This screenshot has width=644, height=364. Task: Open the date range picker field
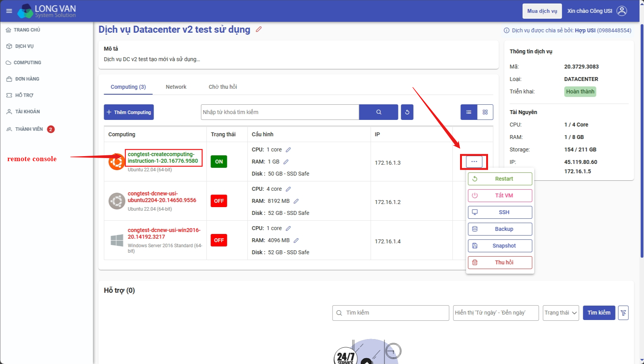(x=496, y=313)
